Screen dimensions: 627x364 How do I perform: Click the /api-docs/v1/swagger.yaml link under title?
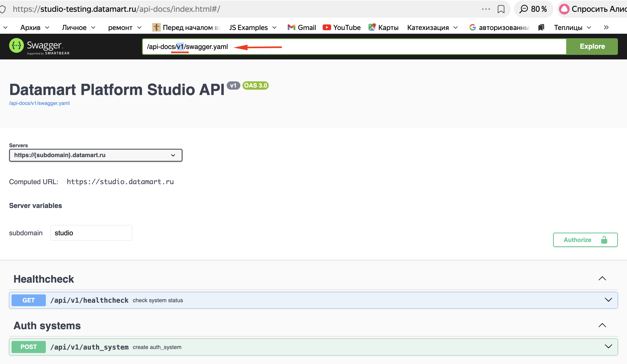pos(39,103)
